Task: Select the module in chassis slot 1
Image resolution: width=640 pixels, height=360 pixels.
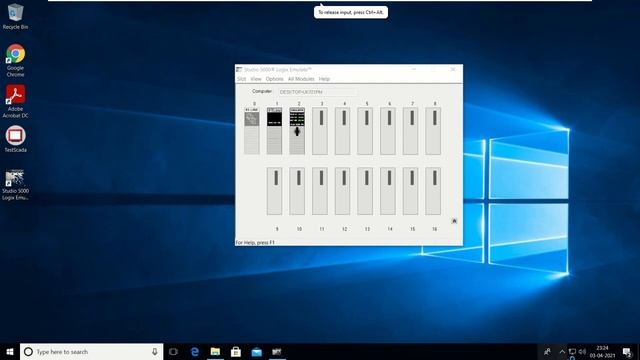Action: click(x=274, y=131)
